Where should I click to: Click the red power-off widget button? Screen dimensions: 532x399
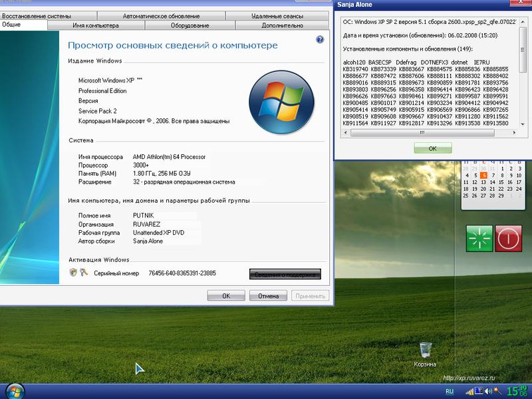[x=508, y=238]
